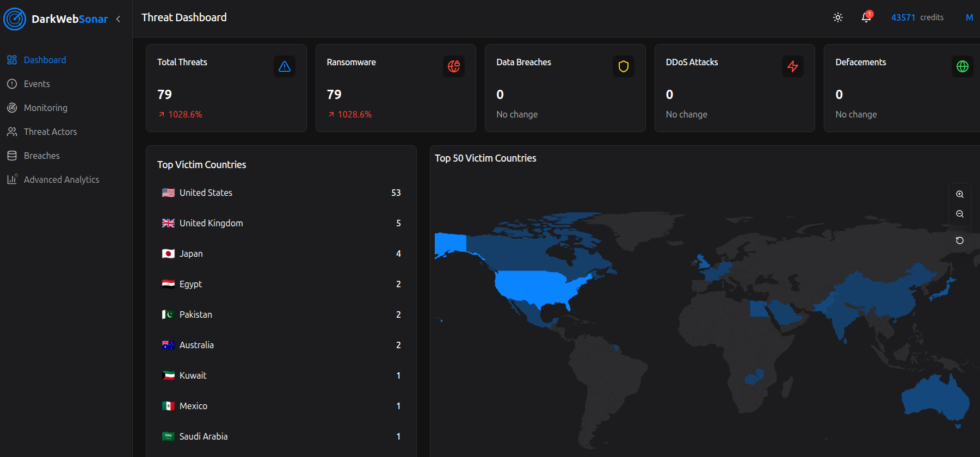Viewport: 980px width, 457px height.
Task: Select United States in Top Victim Countries
Action: [x=206, y=193]
